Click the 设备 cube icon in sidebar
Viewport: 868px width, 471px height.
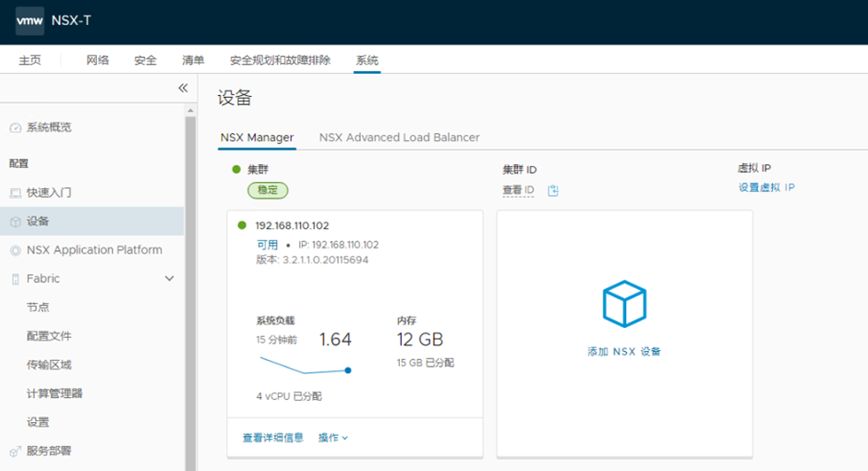coord(16,222)
